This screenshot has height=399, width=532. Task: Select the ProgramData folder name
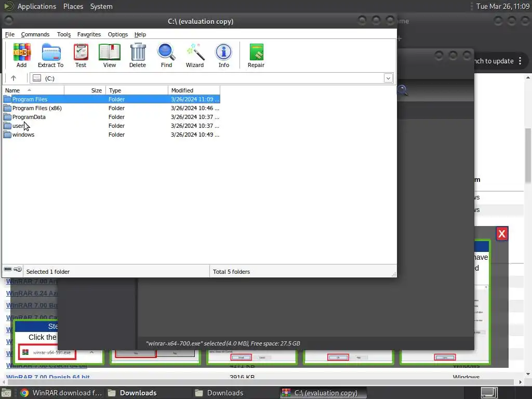(x=29, y=117)
